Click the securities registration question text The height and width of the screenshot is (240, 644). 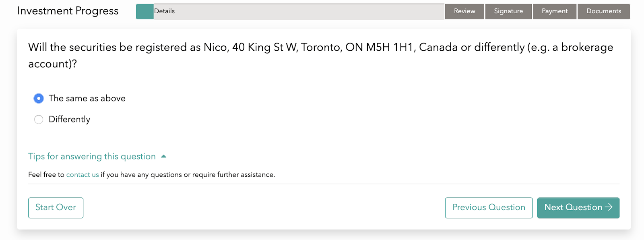[x=321, y=55]
